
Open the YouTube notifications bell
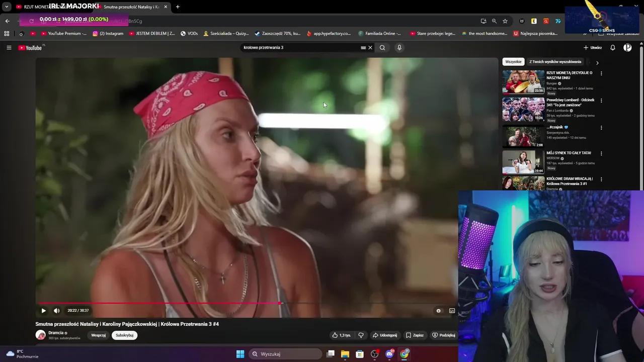tap(613, 48)
